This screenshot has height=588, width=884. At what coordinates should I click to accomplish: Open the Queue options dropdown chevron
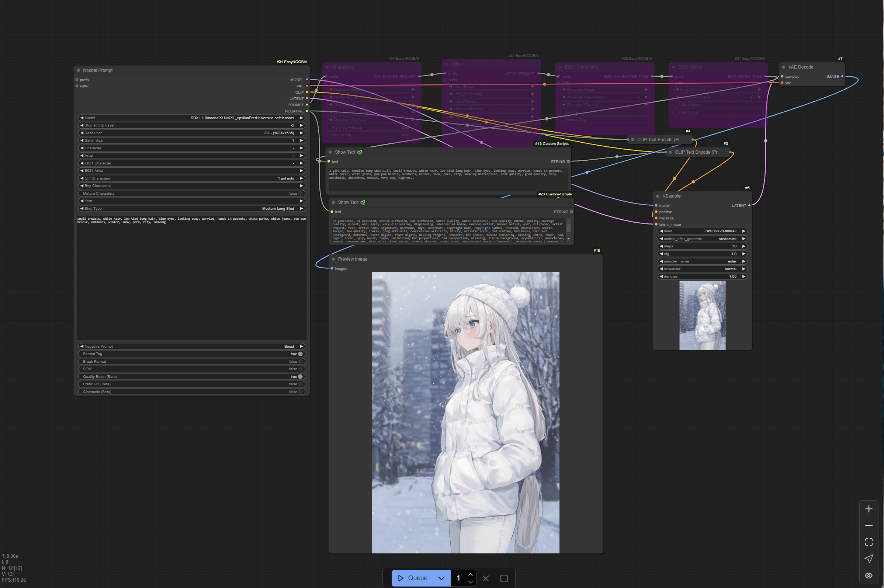441,578
